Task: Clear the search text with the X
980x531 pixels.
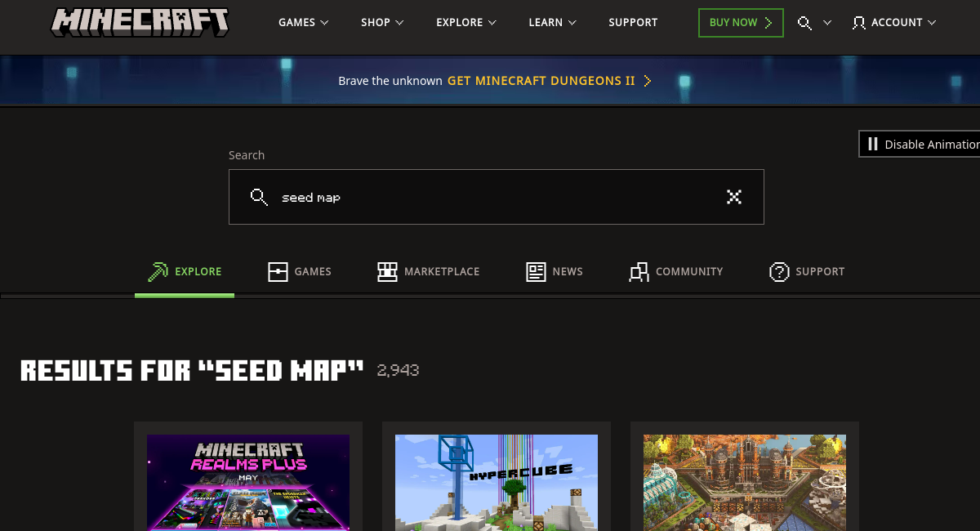Action: pyautogui.click(x=734, y=196)
